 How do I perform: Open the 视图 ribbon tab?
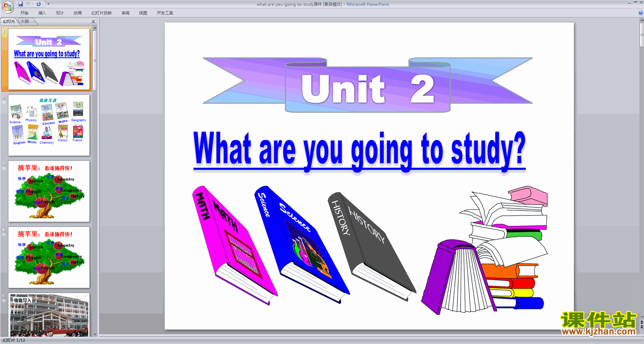tap(143, 13)
